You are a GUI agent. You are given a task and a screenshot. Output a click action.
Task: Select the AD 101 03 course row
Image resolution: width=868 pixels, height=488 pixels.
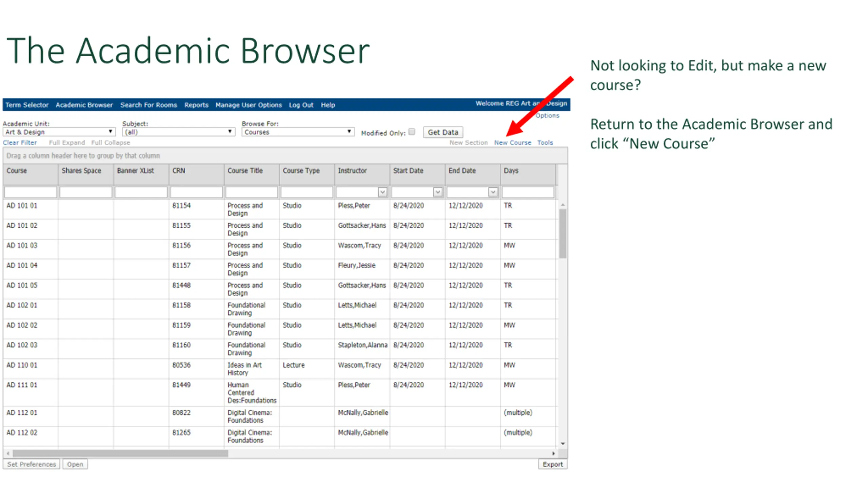coord(280,249)
